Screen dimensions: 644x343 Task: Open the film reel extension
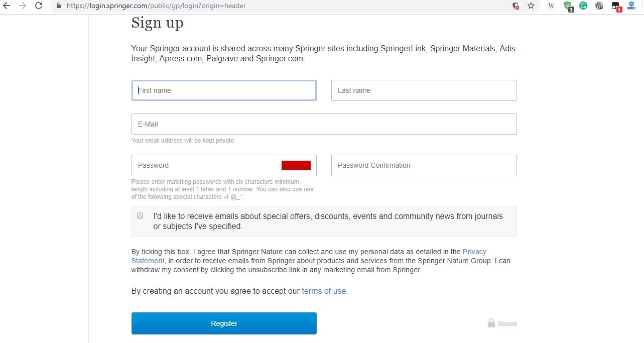[599, 6]
